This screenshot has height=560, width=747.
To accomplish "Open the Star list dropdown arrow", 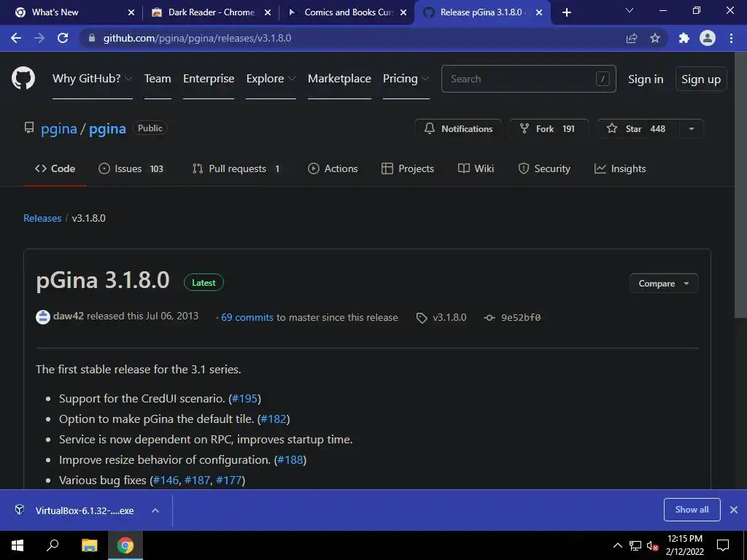I will (692, 128).
